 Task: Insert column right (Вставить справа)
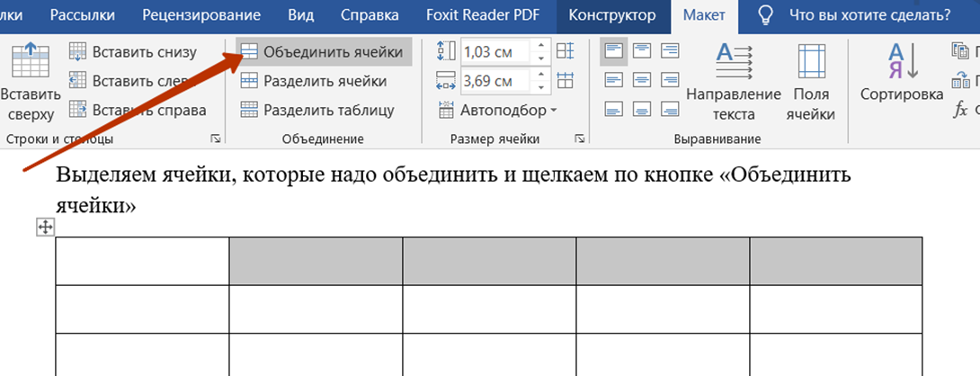138,110
